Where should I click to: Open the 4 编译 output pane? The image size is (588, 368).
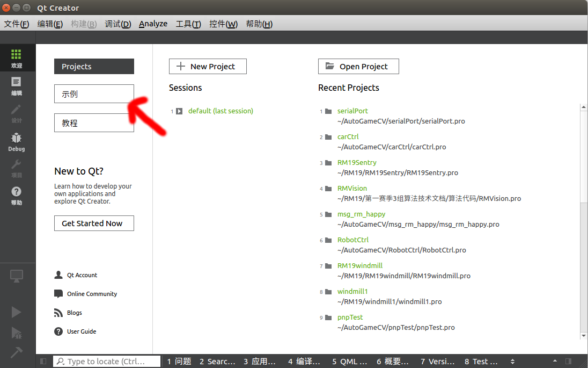(304, 361)
